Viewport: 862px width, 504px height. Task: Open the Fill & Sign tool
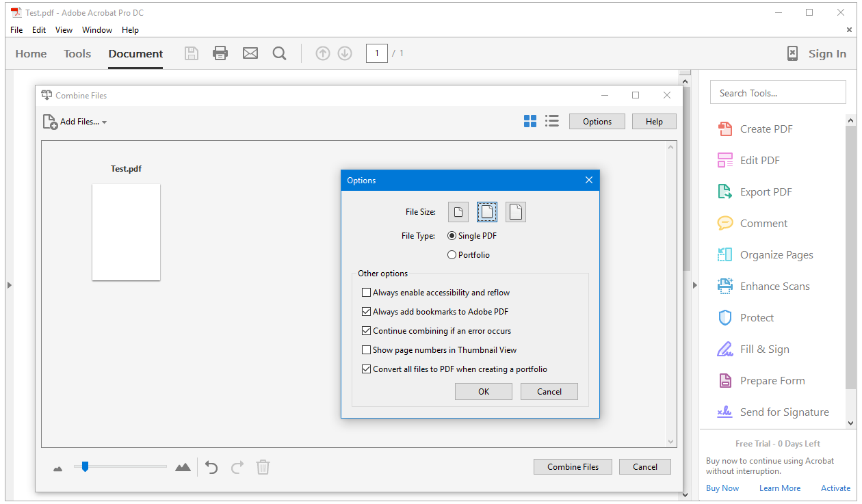pyautogui.click(x=753, y=349)
